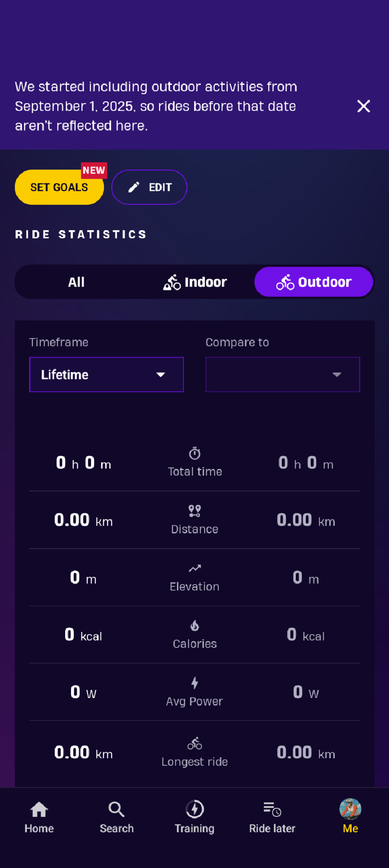
Task: Select the Indoor rides filter
Action: [x=195, y=282]
